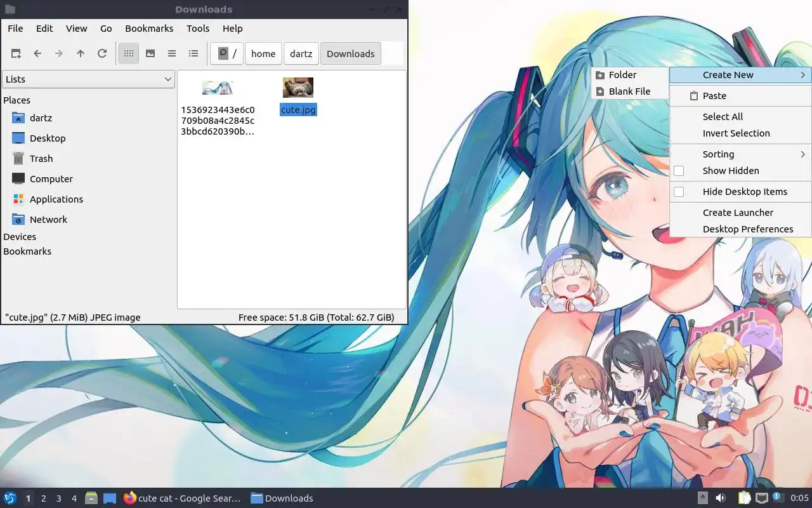This screenshot has width=812, height=508.
Task: Switch to compact list view
Action: [x=172, y=54]
